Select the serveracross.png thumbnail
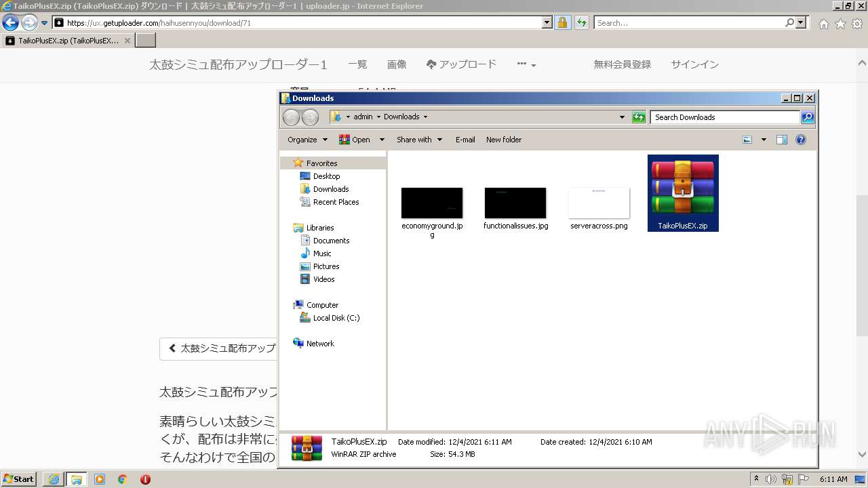 [x=599, y=203]
